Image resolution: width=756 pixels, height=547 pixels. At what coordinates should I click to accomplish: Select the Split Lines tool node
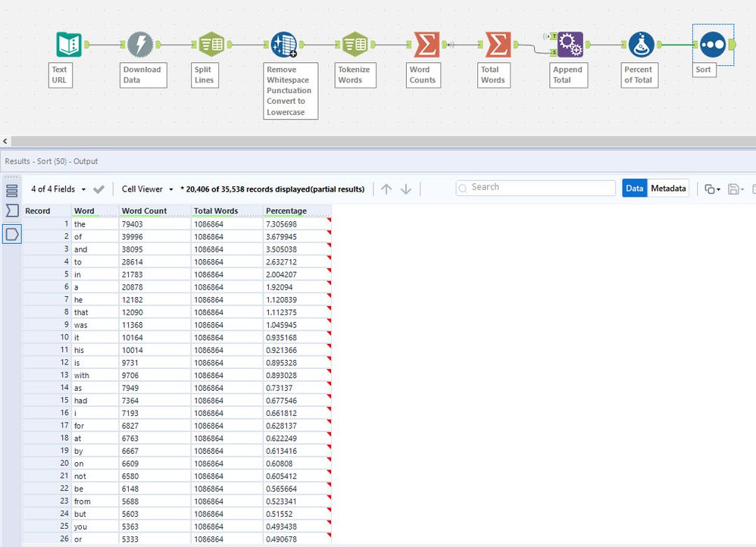tap(210, 45)
